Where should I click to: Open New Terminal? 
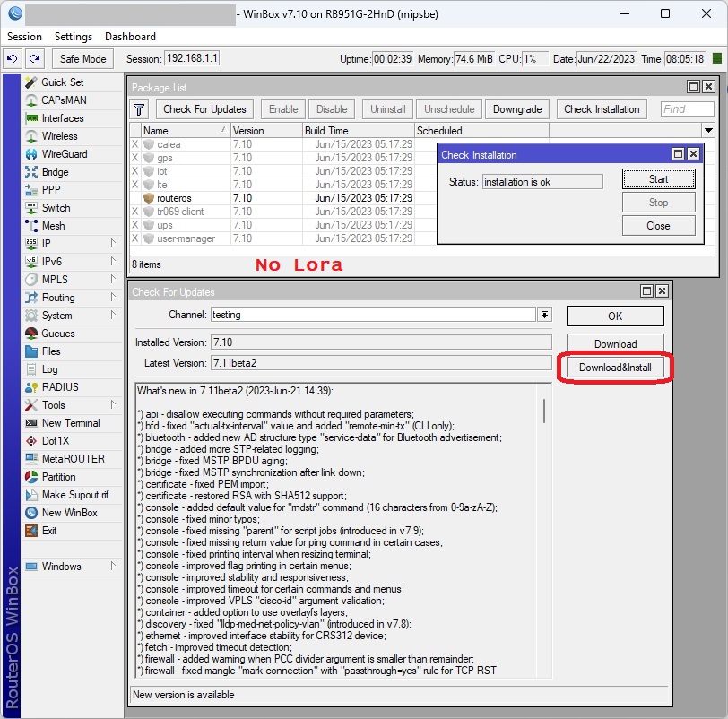(x=71, y=423)
